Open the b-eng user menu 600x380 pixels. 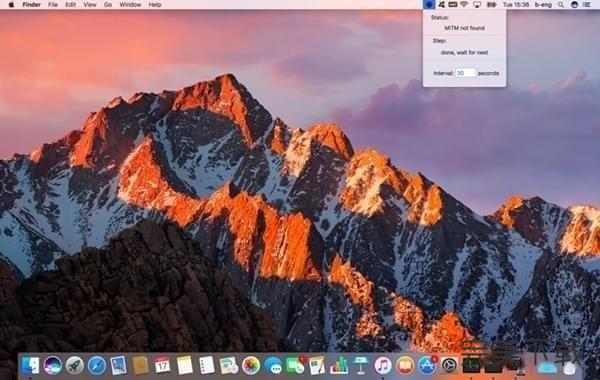pyautogui.click(x=543, y=5)
